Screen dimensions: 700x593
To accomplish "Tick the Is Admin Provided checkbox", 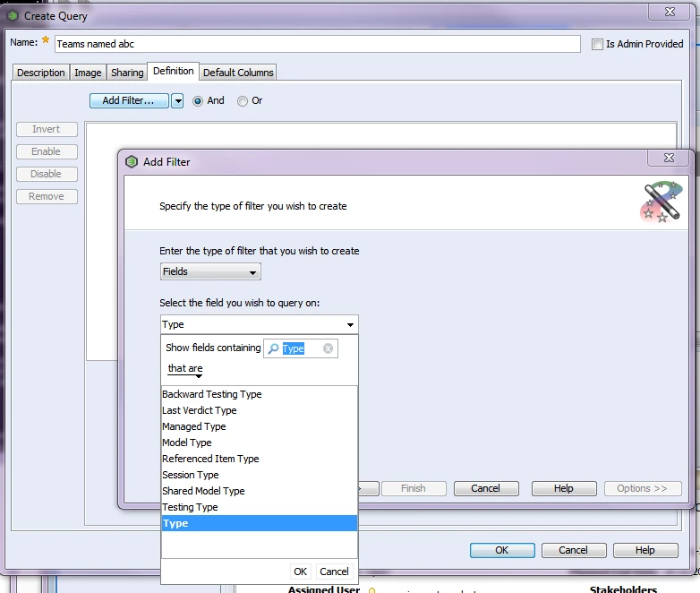I will 597,44.
